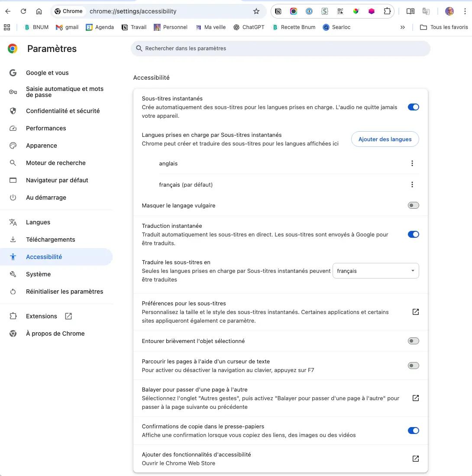Image resolution: width=472 pixels, height=476 pixels.
Task: Open more options for anglais language
Action: [x=412, y=163]
